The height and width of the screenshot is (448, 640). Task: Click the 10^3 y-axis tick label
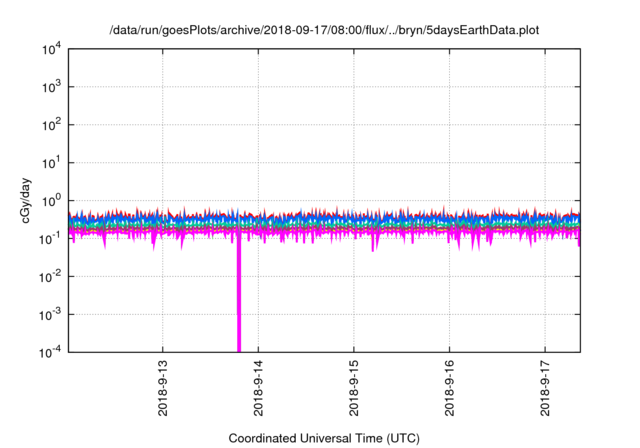(x=51, y=87)
